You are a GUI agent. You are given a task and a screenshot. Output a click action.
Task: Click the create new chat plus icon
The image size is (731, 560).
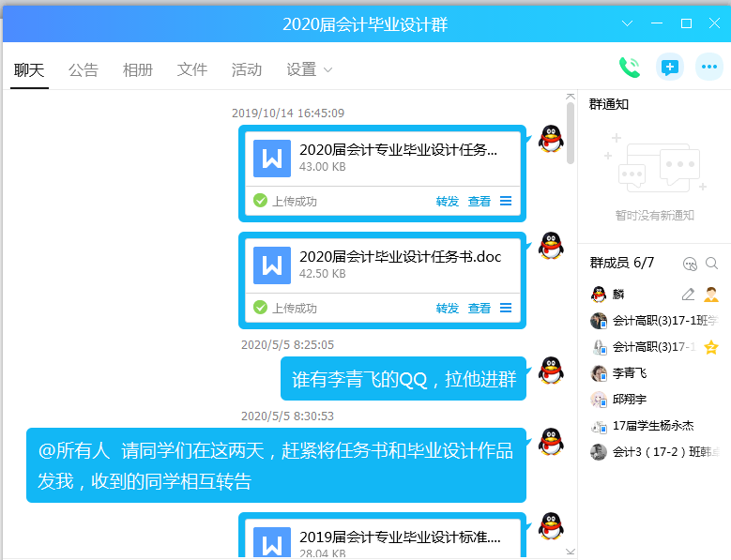[x=670, y=68]
